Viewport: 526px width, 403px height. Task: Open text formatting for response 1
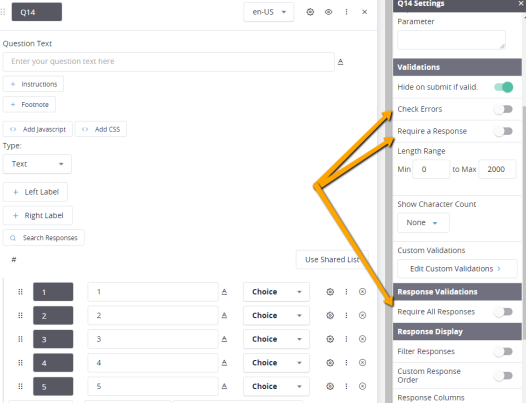tap(224, 292)
